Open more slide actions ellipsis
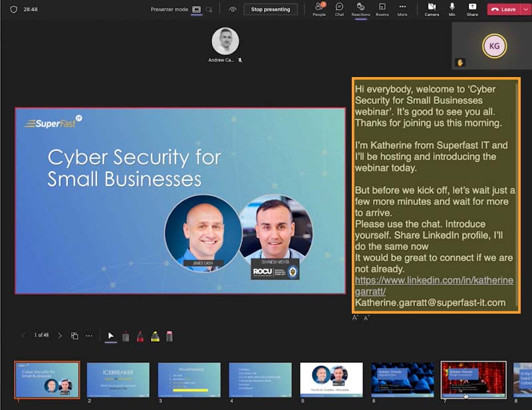The width and height of the screenshot is (532, 410). pos(89,336)
